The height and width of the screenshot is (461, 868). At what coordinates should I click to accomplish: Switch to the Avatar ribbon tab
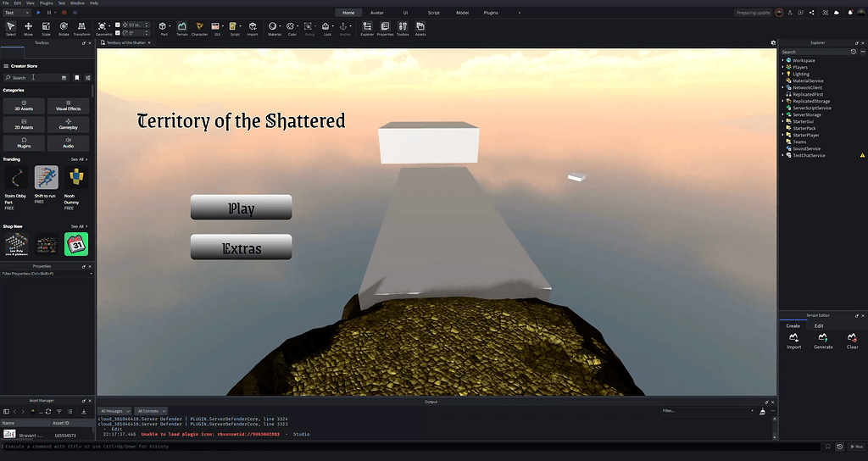377,12
